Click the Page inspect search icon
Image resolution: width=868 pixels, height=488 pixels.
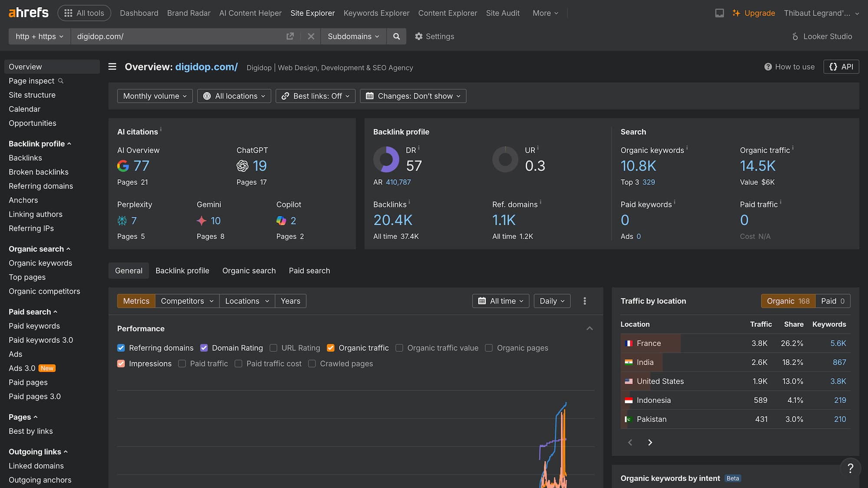61,81
